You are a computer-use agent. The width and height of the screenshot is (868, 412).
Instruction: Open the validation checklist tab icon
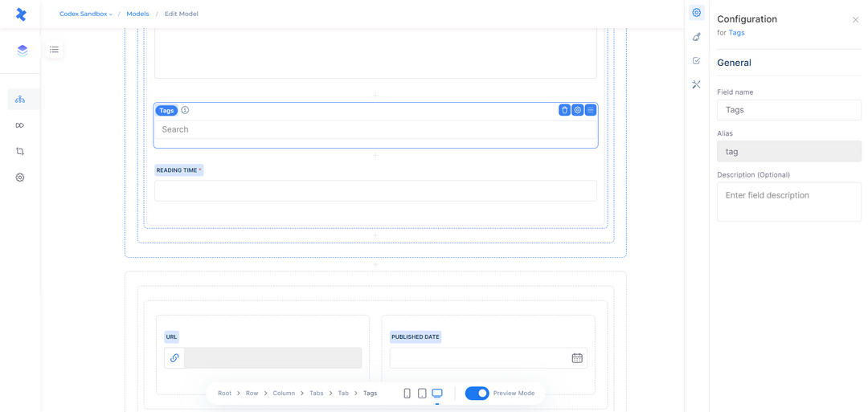coord(697,61)
